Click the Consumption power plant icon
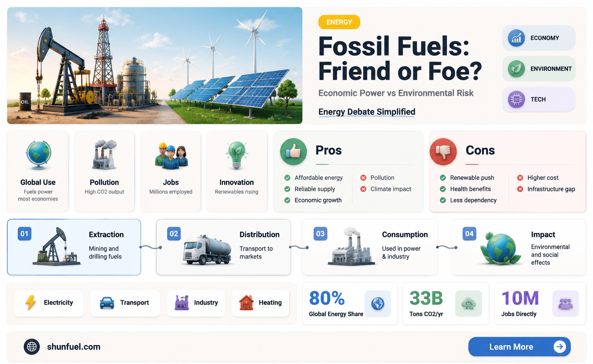The height and width of the screenshot is (364, 593). [x=351, y=247]
